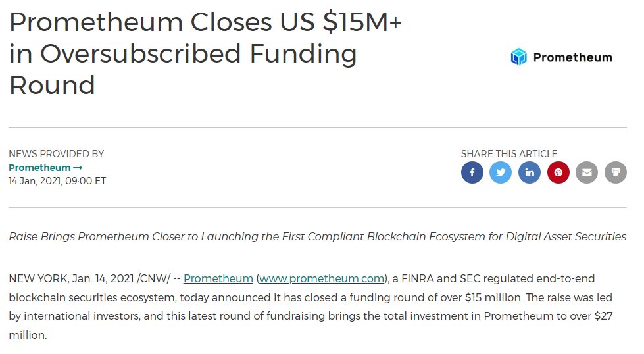Image resolution: width=644 pixels, height=354 pixels.
Task: Open the Prometheum news provider link
Action: pos(39,168)
